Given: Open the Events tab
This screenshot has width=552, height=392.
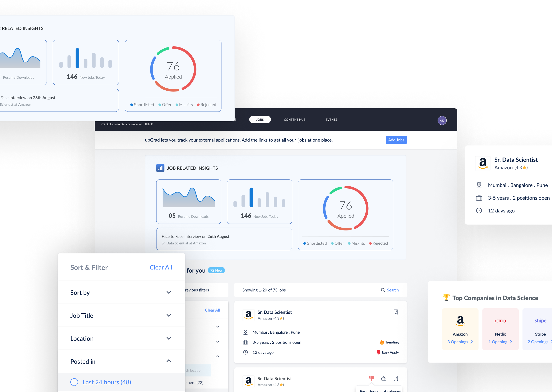Looking at the screenshot, I should 331,120.
